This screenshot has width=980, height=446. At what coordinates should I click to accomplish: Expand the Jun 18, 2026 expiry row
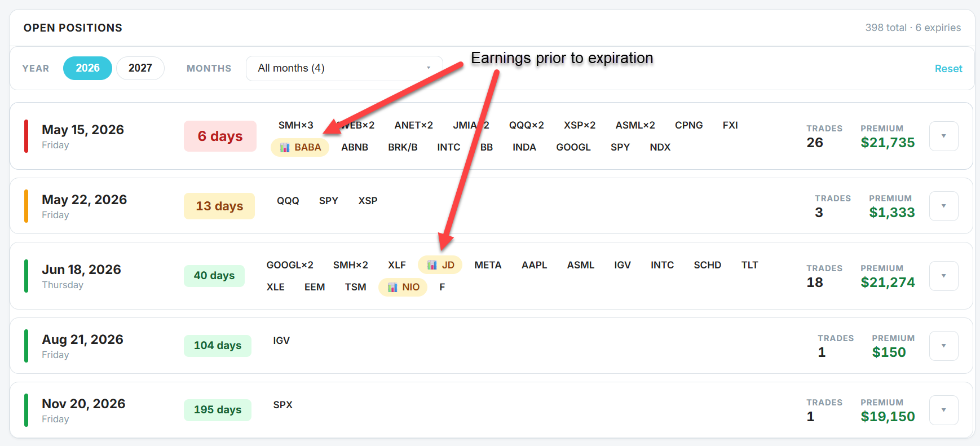pyautogui.click(x=943, y=276)
